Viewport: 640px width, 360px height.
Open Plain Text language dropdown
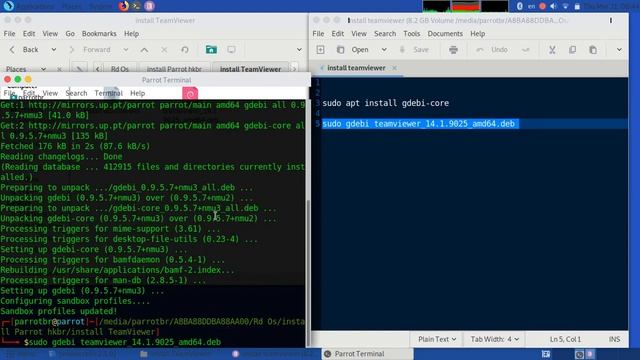(x=437, y=339)
